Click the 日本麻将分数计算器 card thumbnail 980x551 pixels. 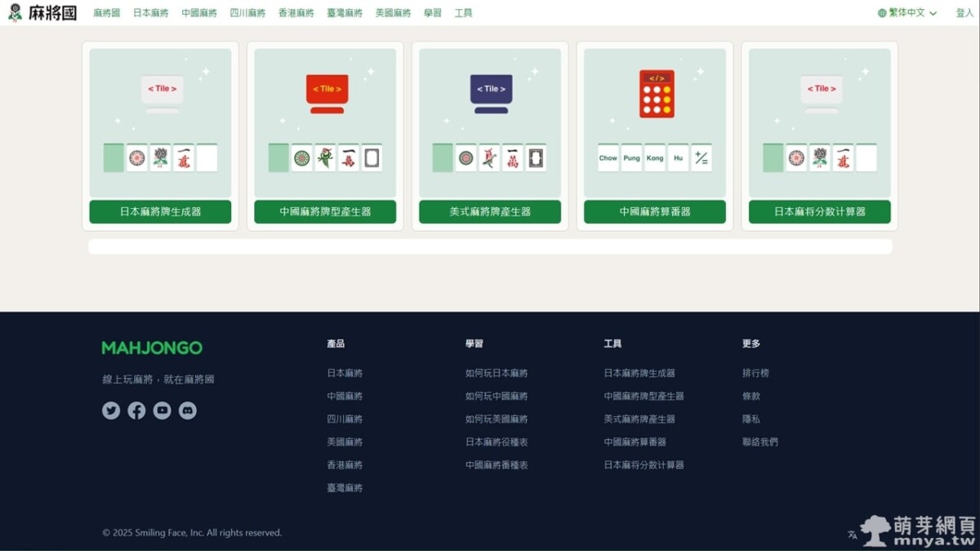[819, 122]
